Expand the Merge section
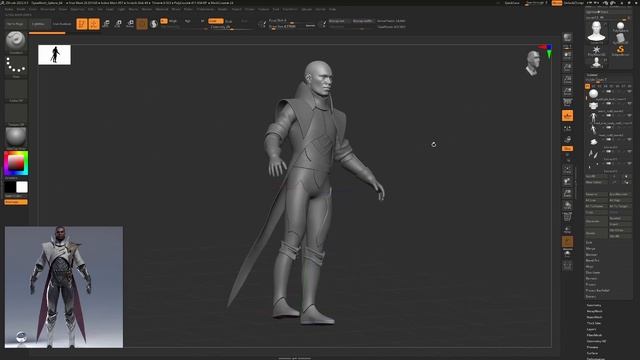 click(590, 248)
